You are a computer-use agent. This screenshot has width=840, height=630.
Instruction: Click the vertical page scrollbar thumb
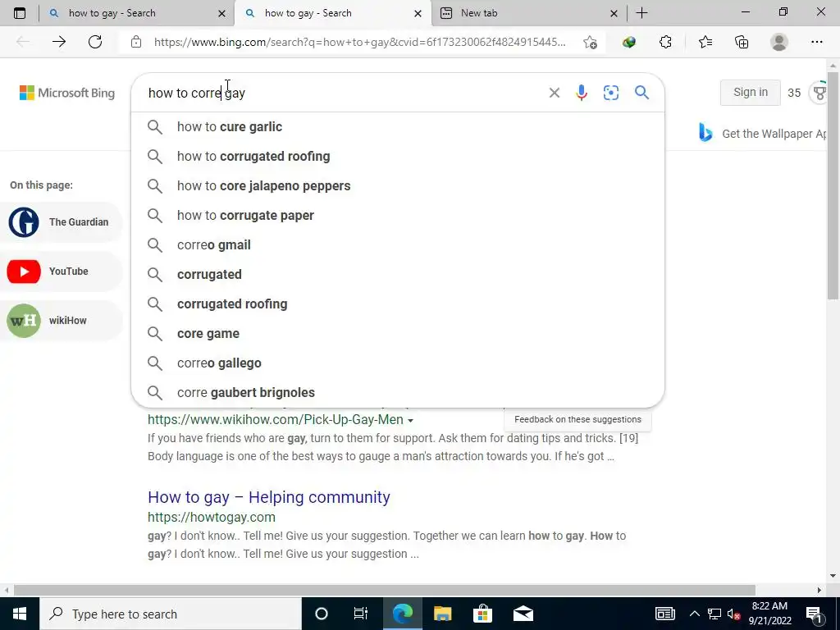[x=833, y=185]
